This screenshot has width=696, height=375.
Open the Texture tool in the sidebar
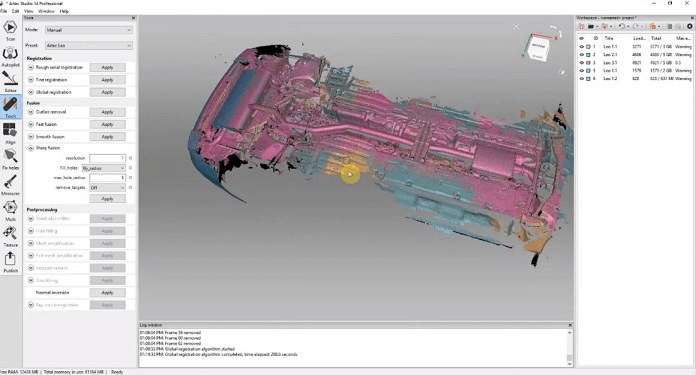pos(10,237)
